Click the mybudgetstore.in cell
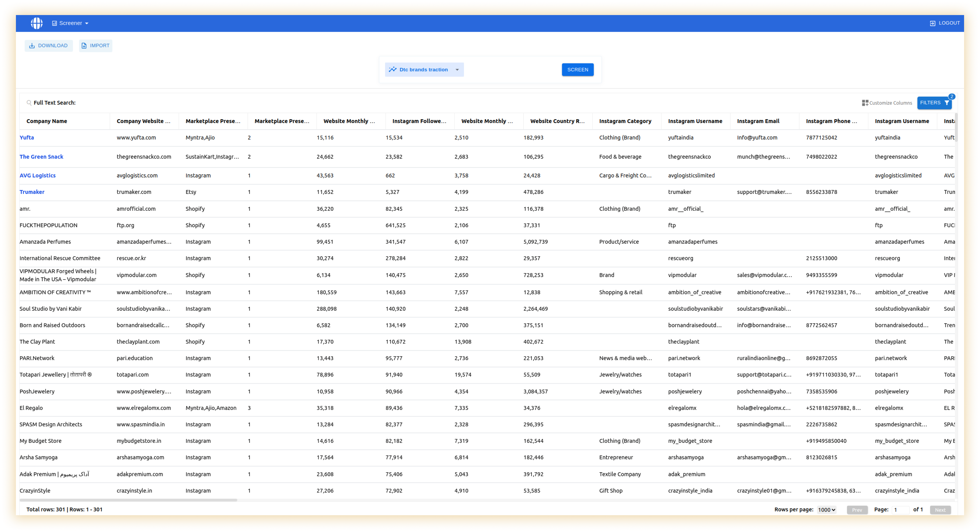This screenshot has height=532, width=980. (x=139, y=441)
